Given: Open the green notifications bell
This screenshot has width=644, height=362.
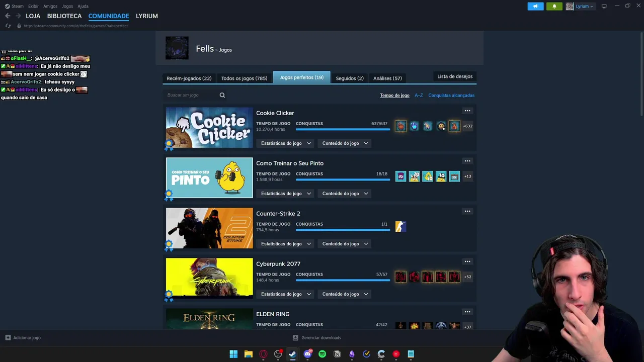Looking at the screenshot, I should point(554,6).
